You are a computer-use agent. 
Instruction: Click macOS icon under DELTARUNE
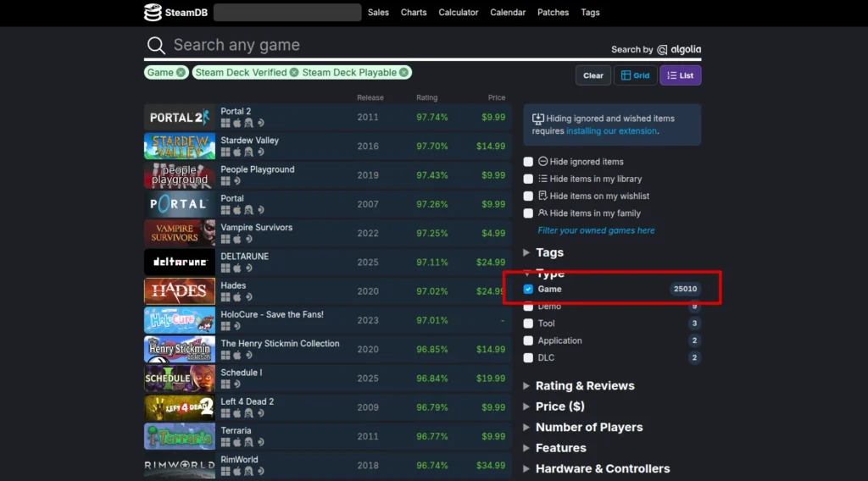click(x=237, y=268)
